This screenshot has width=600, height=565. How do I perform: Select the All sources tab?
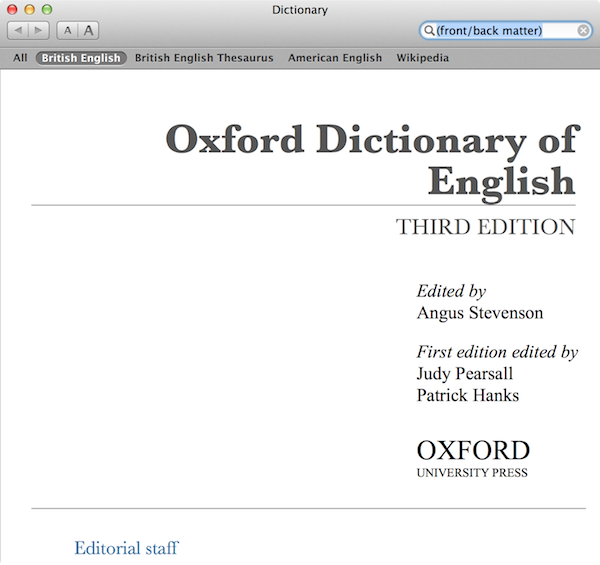(x=20, y=58)
